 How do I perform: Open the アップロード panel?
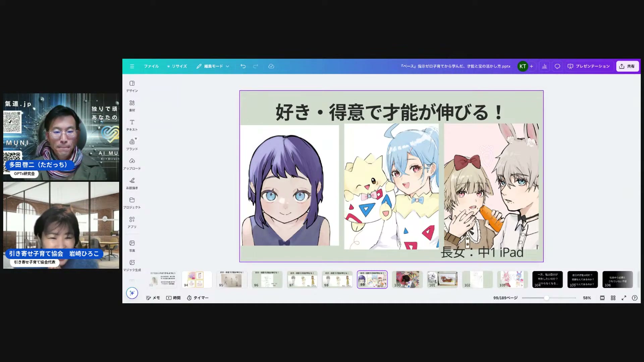(x=132, y=164)
